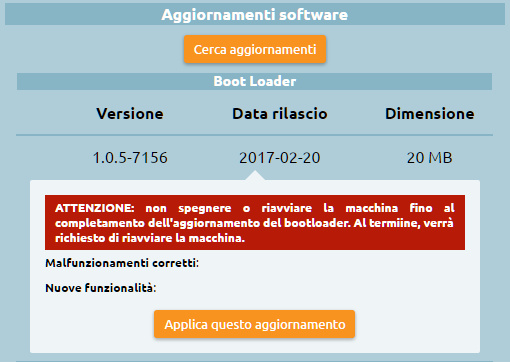Click the divider line below the column headers
Screen dimensions: 510x362
254,135
